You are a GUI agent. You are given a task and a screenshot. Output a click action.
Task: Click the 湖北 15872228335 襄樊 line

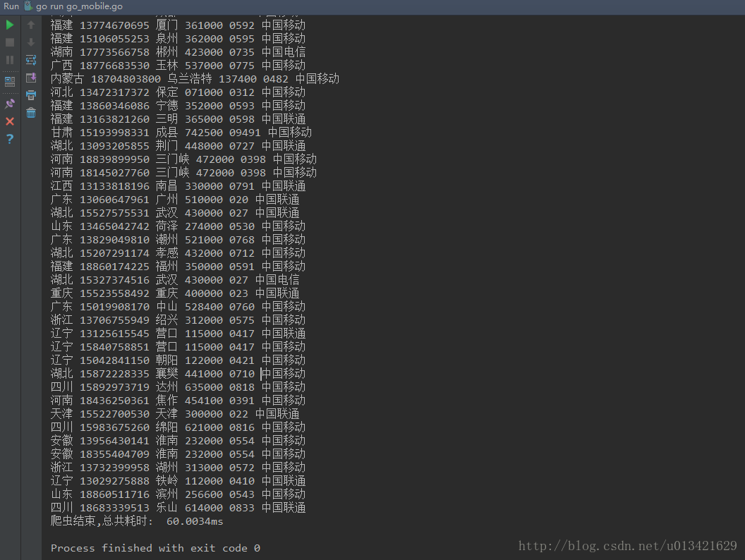[178, 374]
